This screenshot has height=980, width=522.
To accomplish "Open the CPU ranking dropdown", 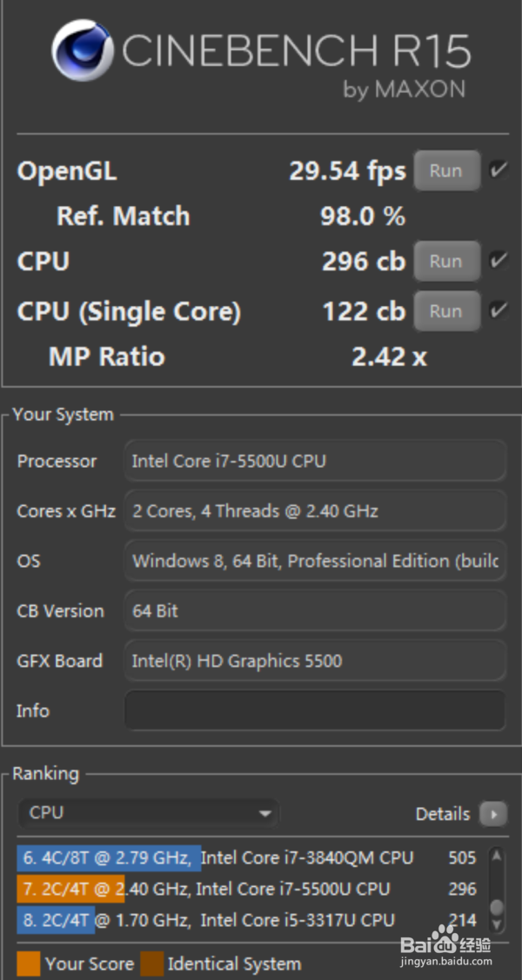I will 148,813.
